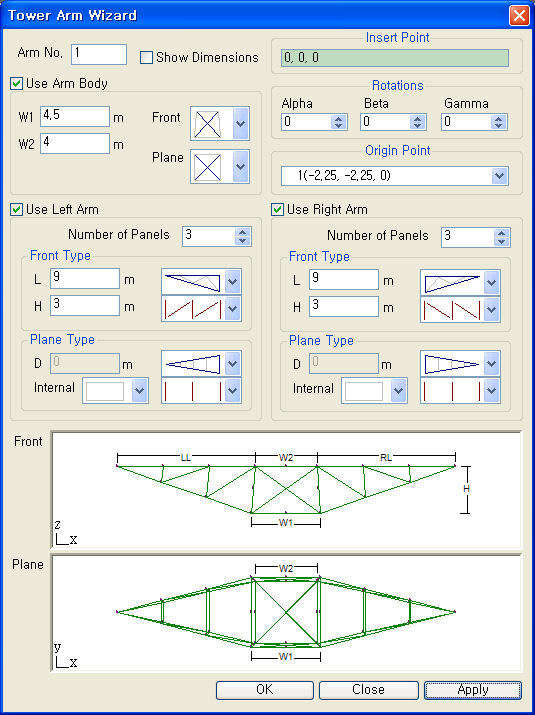Image resolution: width=535 pixels, height=715 pixels.
Task: Enable the Show Dimensions checkbox
Action: 146,57
